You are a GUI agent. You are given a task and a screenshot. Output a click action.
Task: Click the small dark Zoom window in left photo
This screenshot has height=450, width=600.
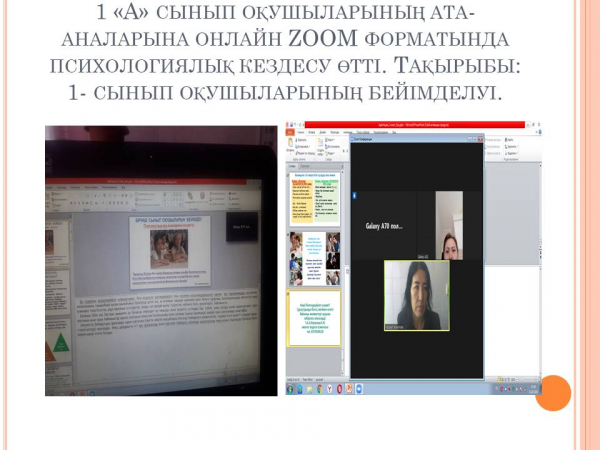coord(241,226)
